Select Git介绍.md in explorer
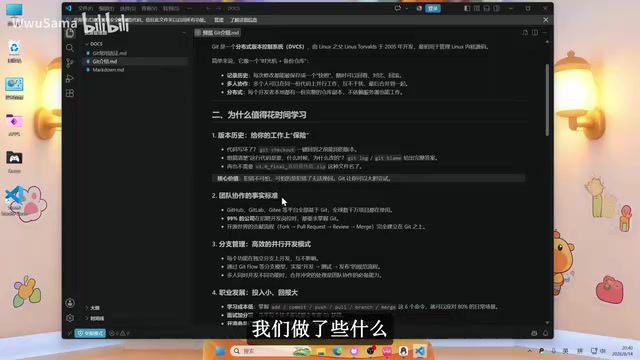The image size is (640, 360). (x=135, y=61)
